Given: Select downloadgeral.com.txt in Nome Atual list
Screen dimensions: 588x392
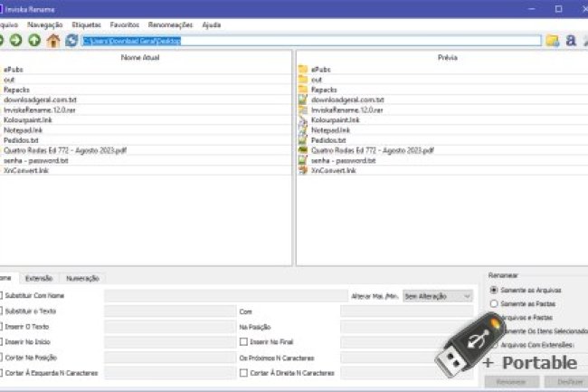Looking at the screenshot, I should 40,100.
